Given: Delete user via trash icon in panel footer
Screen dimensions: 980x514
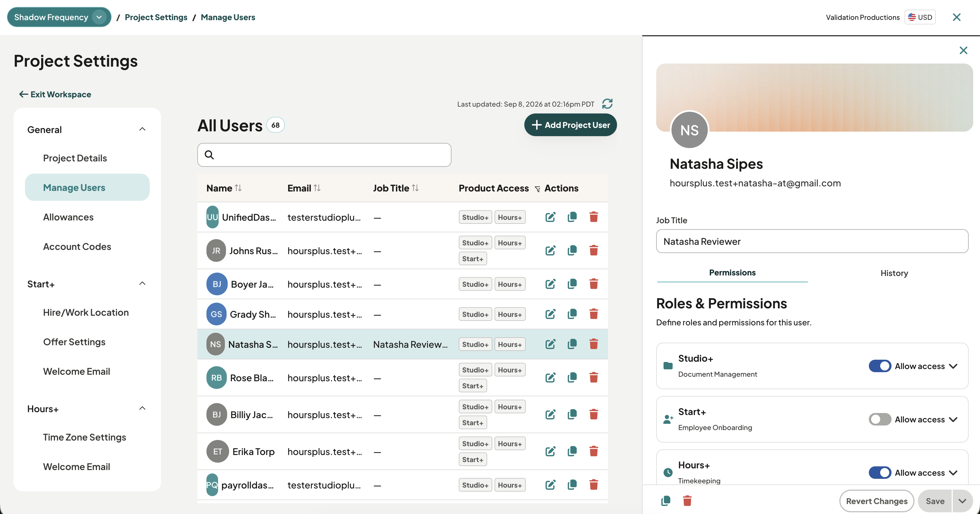Looking at the screenshot, I should (687, 501).
